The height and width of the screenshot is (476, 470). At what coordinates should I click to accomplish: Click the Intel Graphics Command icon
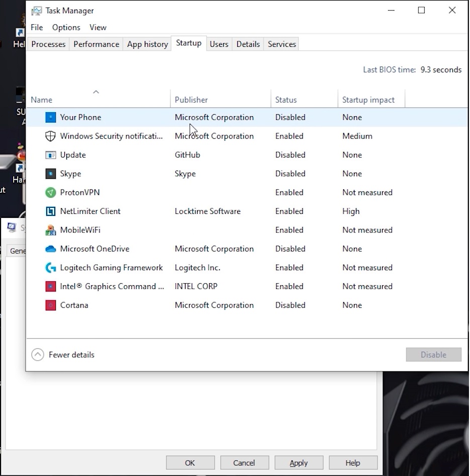pyautogui.click(x=50, y=287)
